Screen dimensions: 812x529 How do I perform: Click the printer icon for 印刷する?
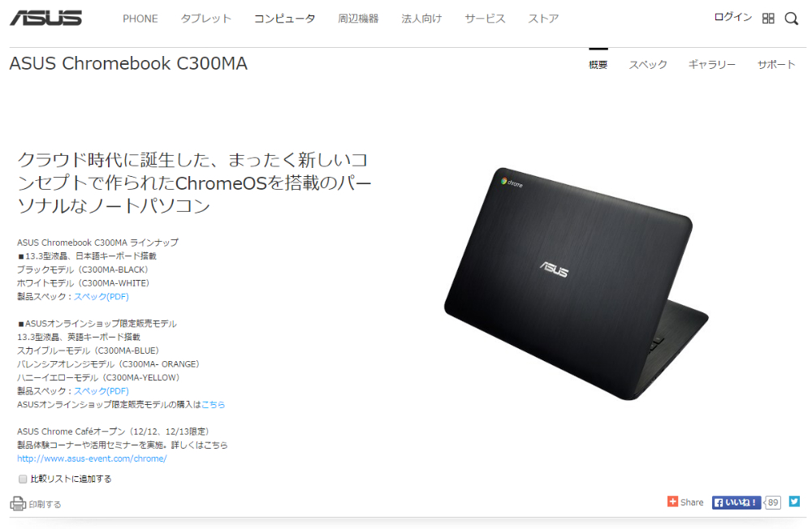pos(18,503)
